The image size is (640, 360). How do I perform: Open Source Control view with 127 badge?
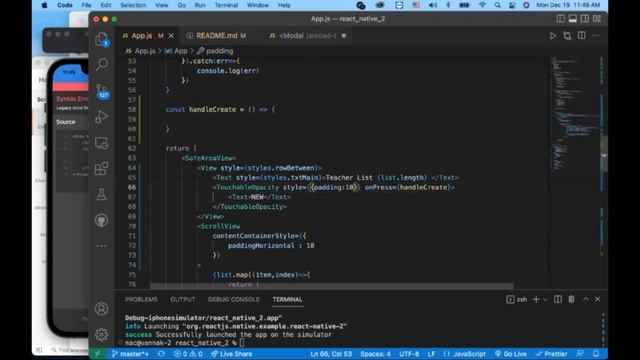coord(102,91)
